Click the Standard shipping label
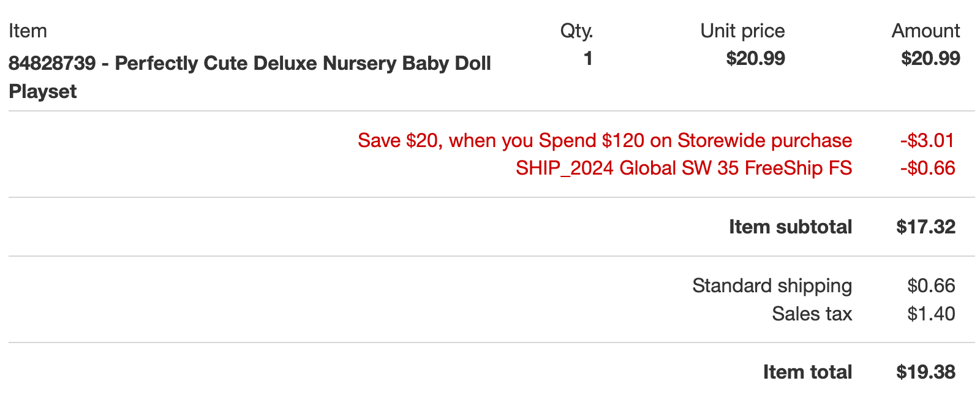Image resolution: width=980 pixels, height=397 pixels. [x=772, y=286]
